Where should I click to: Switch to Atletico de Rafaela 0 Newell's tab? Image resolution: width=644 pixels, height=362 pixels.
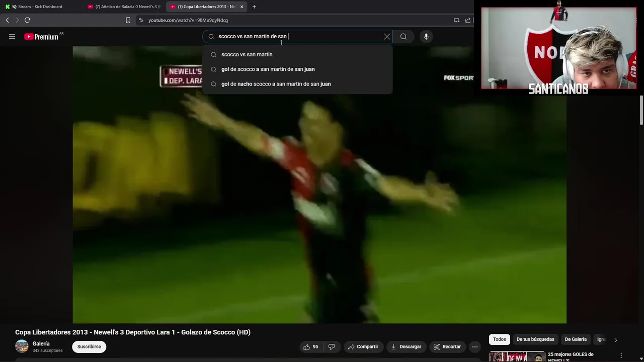tap(124, 7)
